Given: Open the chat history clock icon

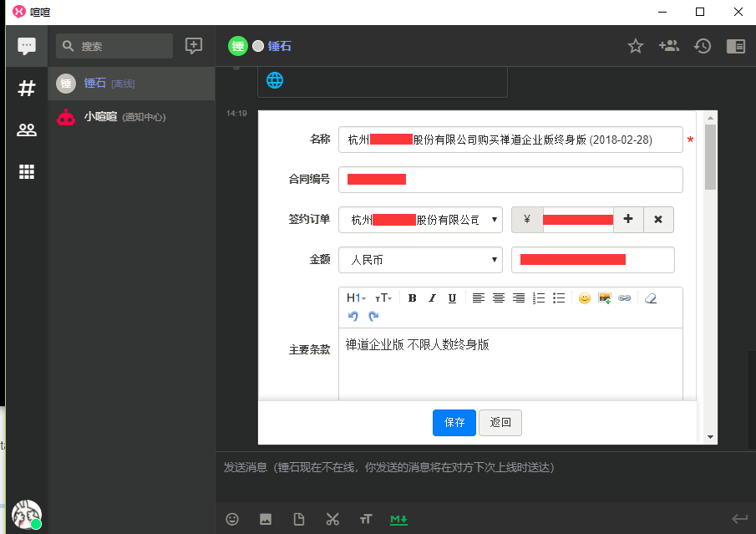Looking at the screenshot, I should 703,46.
